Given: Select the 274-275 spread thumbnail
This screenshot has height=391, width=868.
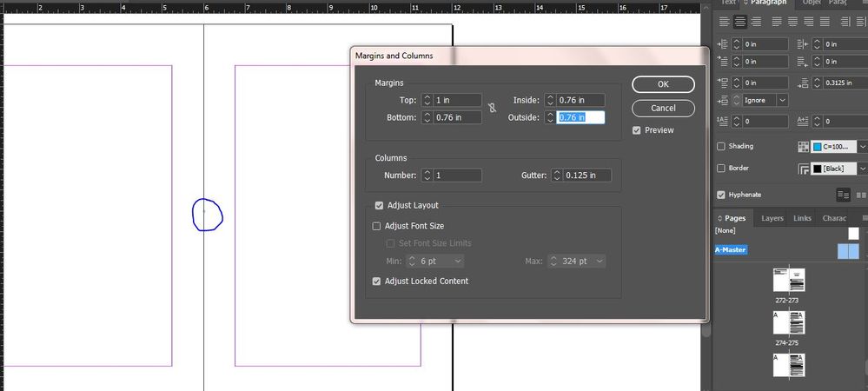Looking at the screenshot, I should 789,323.
